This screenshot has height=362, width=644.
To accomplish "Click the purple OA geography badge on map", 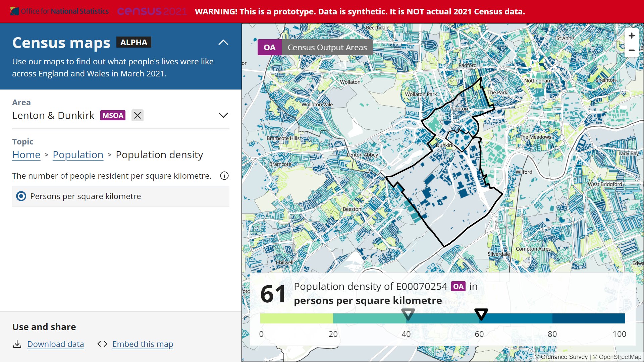I will (x=270, y=48).
